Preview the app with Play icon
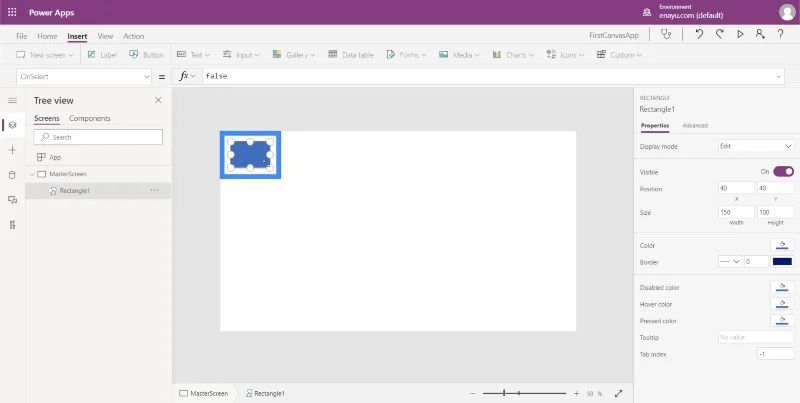The width and height of the screenshot is (800, 403). 740,34
